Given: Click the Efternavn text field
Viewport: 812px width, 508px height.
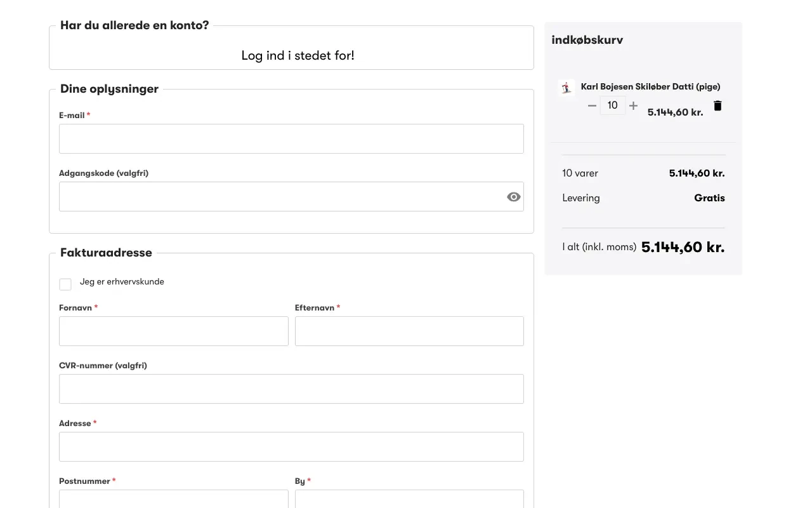Looking at the screenshot, I should (x=409, y=331).
